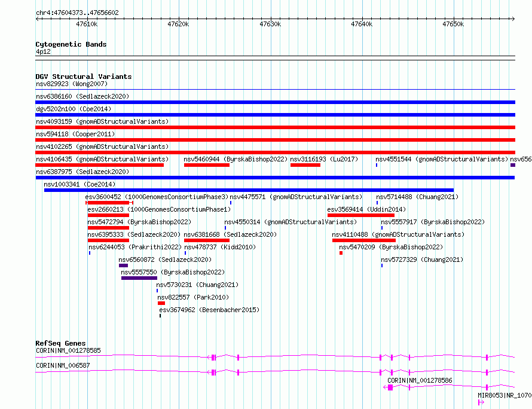Click nsv5470209 small red square marker

pyautogui.click(x=341, y=253)
